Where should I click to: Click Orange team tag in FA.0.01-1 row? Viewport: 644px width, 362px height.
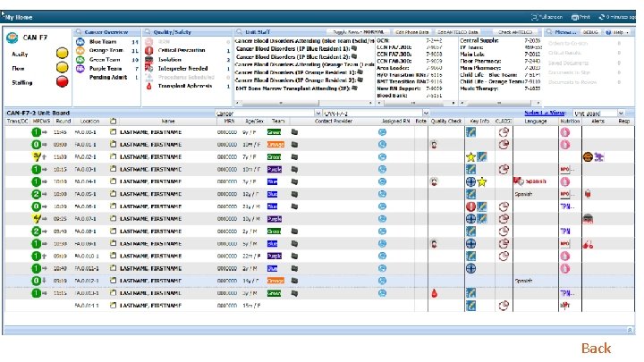(x=275, y=145)
